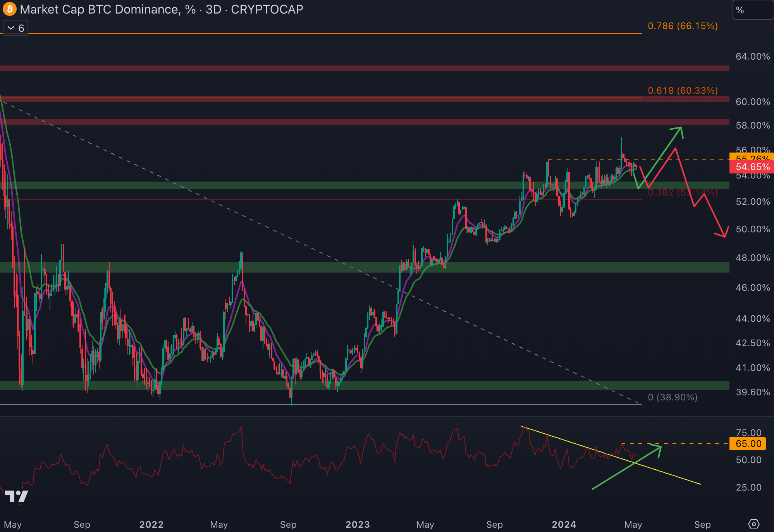
Task: Click the 2024 label on time axis
Action: 564,525
